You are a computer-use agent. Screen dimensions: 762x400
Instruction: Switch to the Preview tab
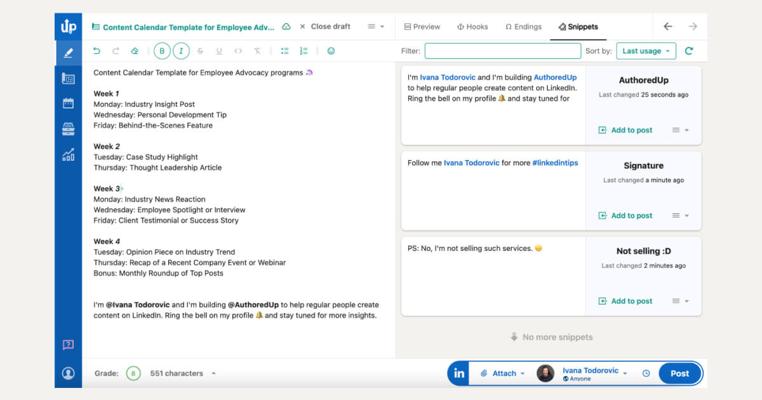click(422, 27)
